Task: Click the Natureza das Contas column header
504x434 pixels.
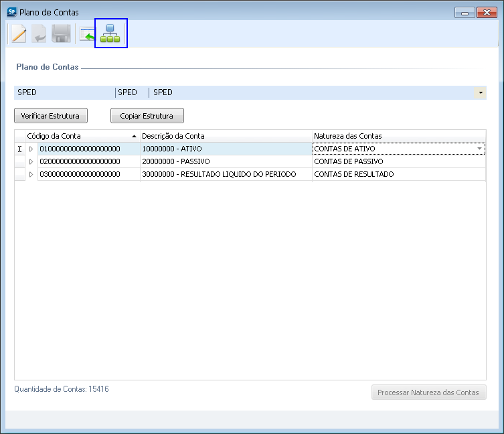Action: pos(398,136)
